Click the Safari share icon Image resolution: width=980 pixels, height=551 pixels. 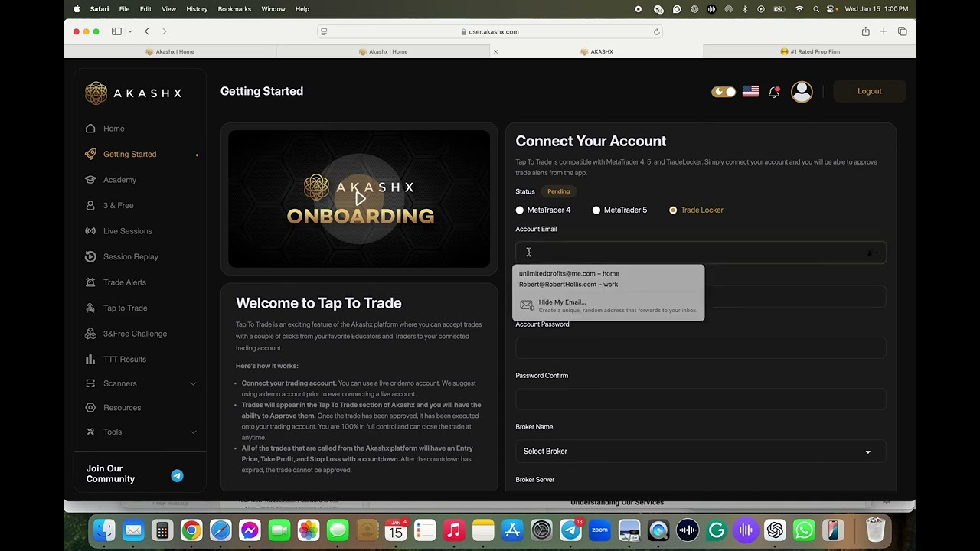coord(865,31)
